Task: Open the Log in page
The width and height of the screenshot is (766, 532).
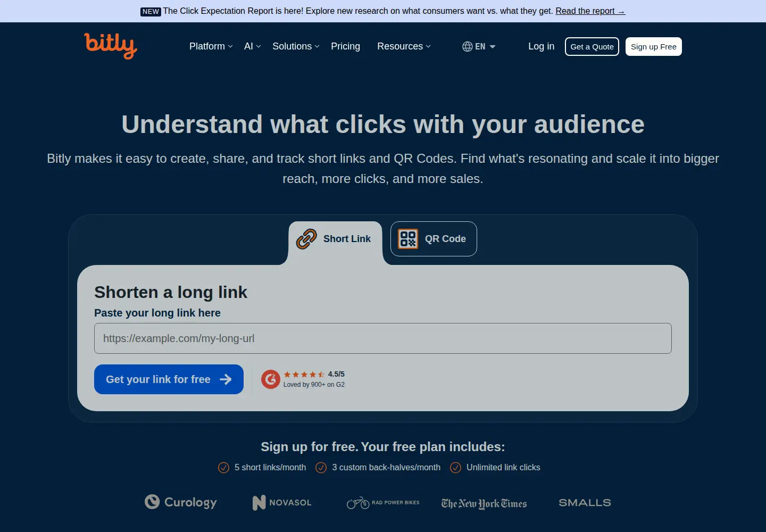Action: (541, 47)
